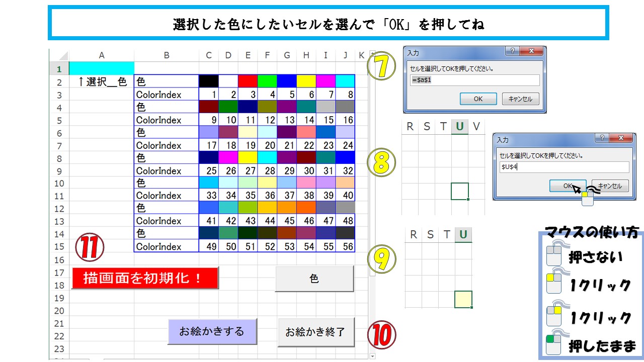Click the pale yellow filled cell in column U
Screen dimensions: 644x362
click(x=463, y=299)
